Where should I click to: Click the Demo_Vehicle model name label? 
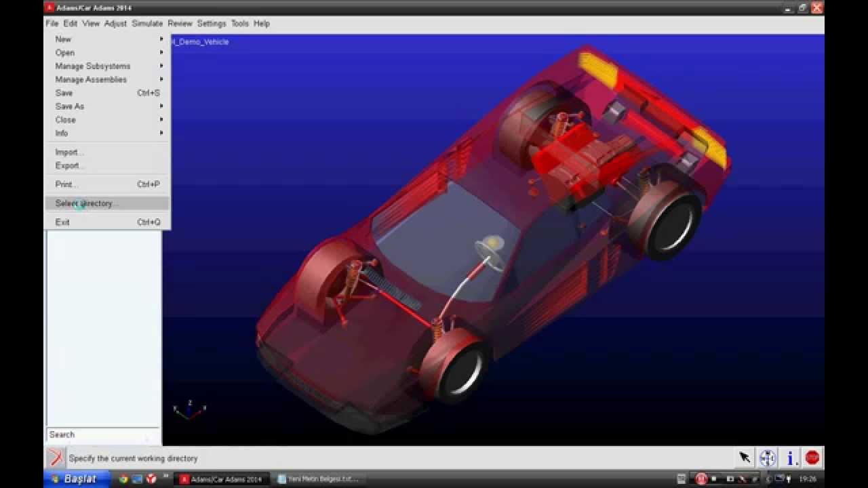click(201, 42)
